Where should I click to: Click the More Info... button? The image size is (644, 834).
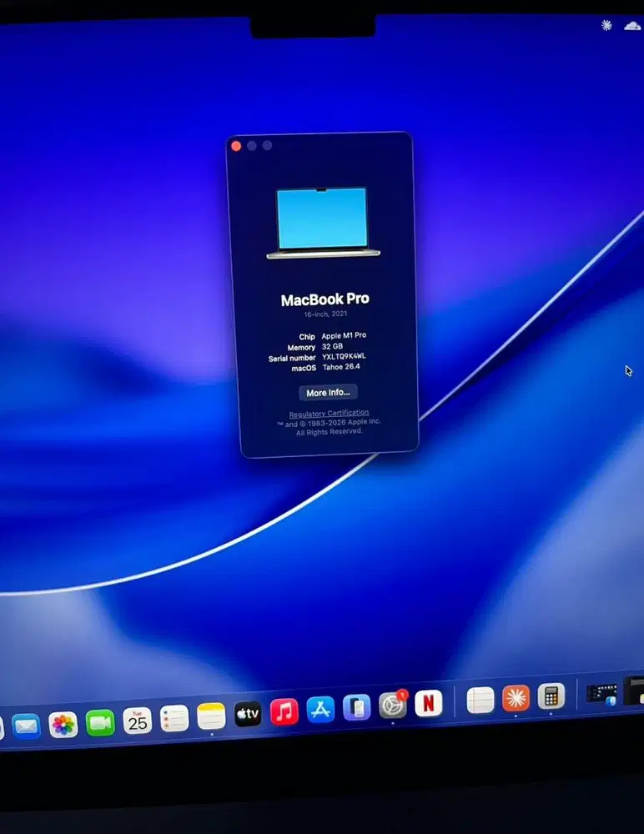click(328, 393)
